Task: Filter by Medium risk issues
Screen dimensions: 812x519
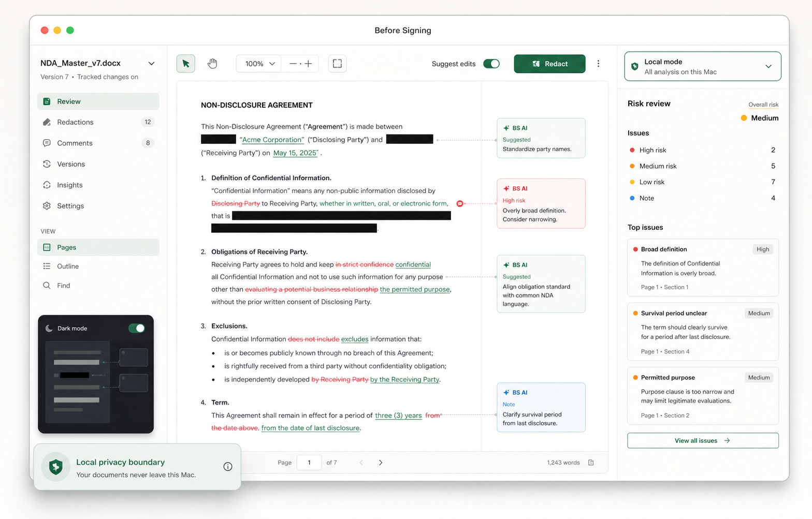Action: (703, 166)
